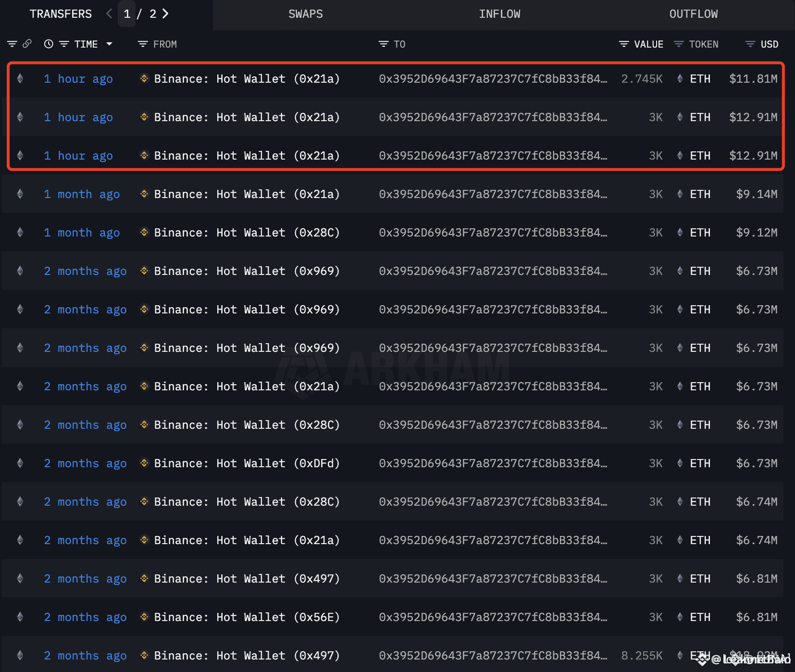Open recipient address in the 2.745K ETH row
The height and width of the screenshot is (672, 795).
click(x=493, y=78)
